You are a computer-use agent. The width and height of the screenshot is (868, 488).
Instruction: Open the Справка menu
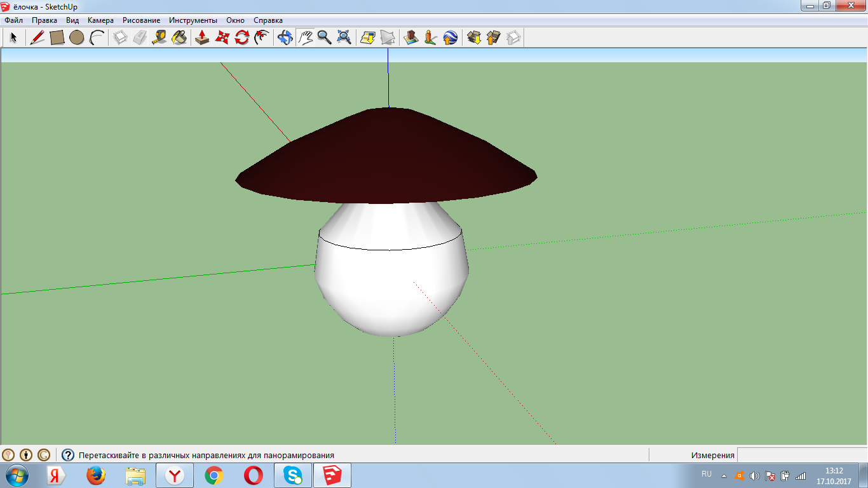[x=268, y=20]
